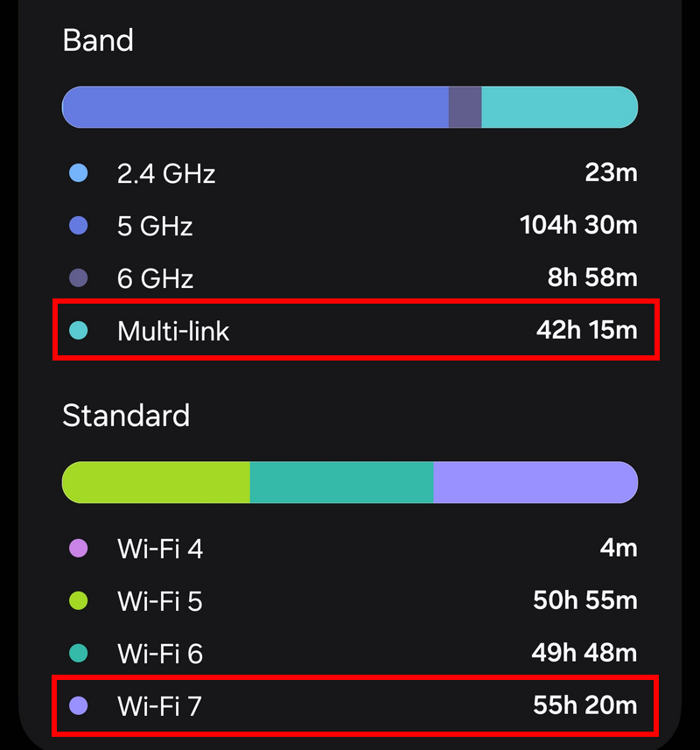Tap the 5 GHz blue segment in Band bar
The width and height of the screenshot is (700, 750).
(255, 107)
